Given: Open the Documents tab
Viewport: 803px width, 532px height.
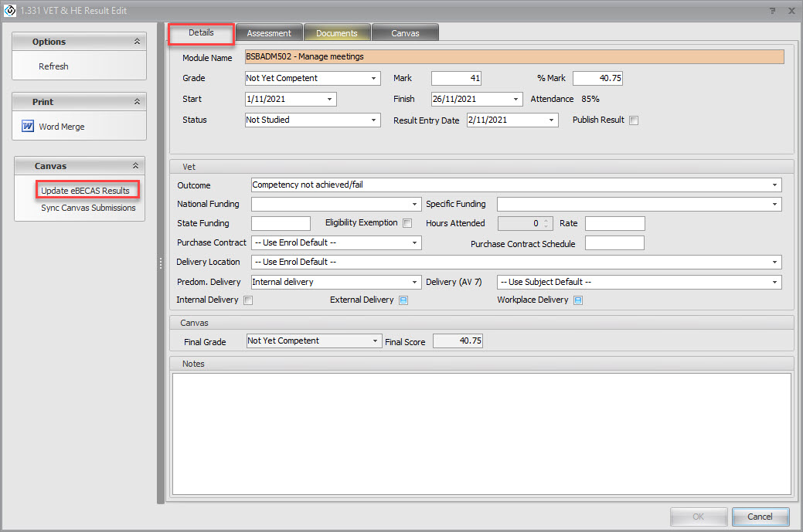Looking at the screenshot, I should coord(336,33).
